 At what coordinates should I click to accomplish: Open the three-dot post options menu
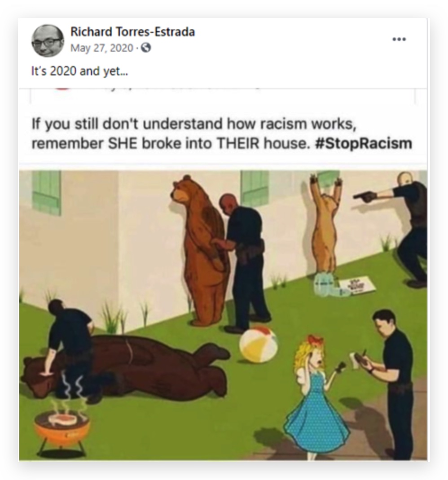click(399, 39)
